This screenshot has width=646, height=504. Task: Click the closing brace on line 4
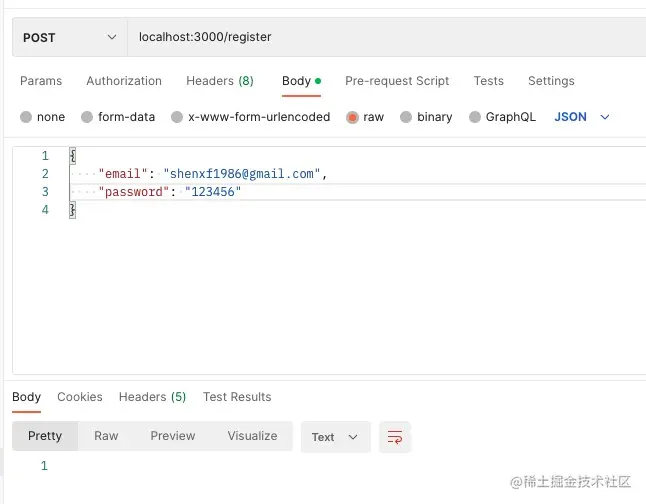[73, 210]
